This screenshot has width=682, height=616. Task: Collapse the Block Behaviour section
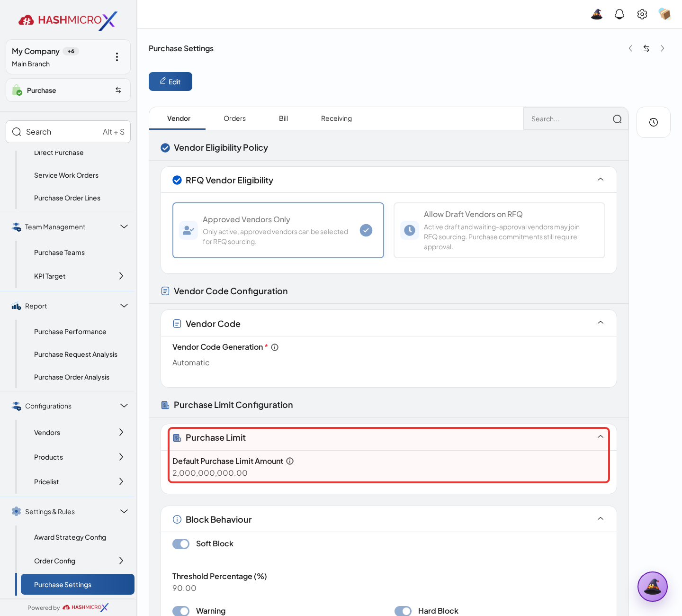coord(601,519)
